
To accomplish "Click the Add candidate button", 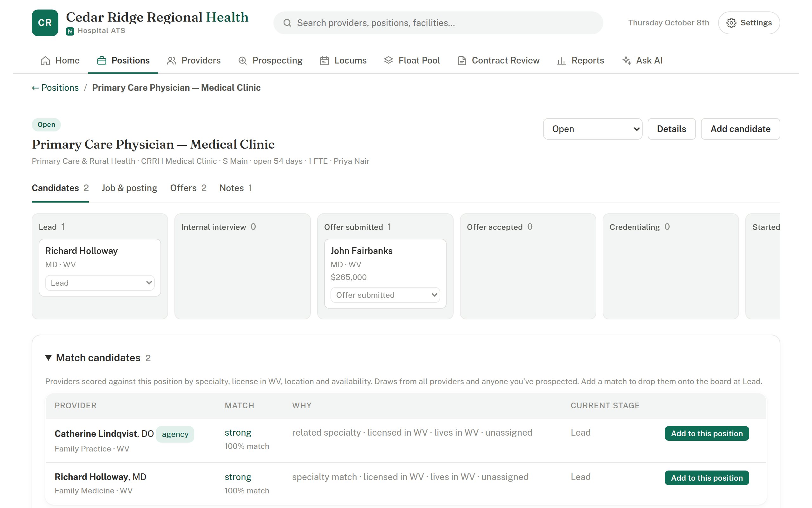I will pyautogui.click(x=740, y=129).
